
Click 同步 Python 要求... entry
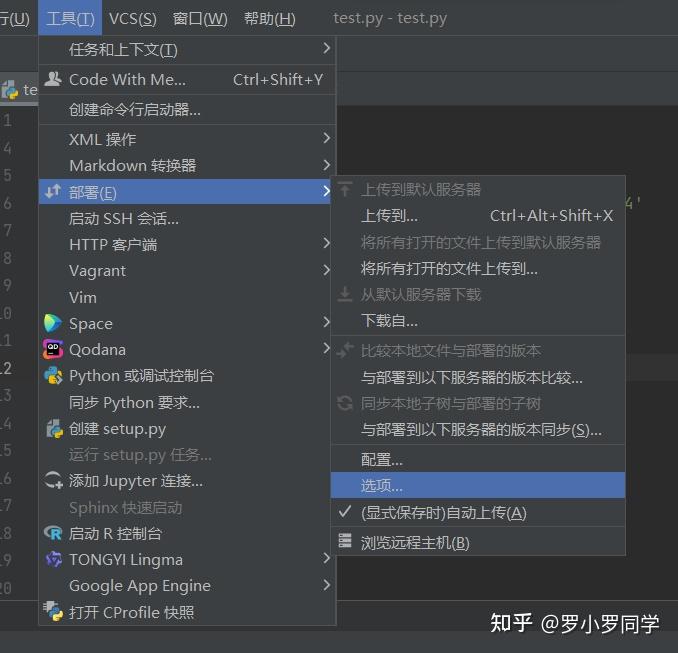pyautogui.click(x=187, y=402)
